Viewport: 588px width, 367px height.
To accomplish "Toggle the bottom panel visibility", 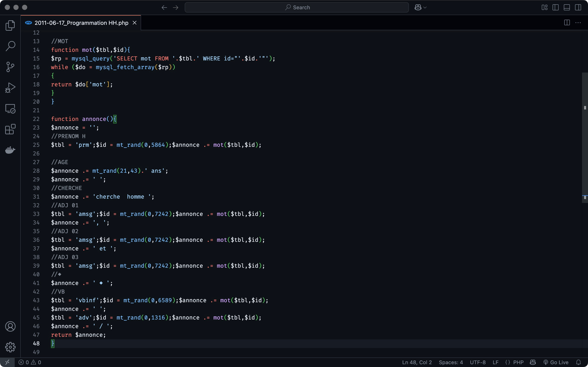I will (567, 8).
